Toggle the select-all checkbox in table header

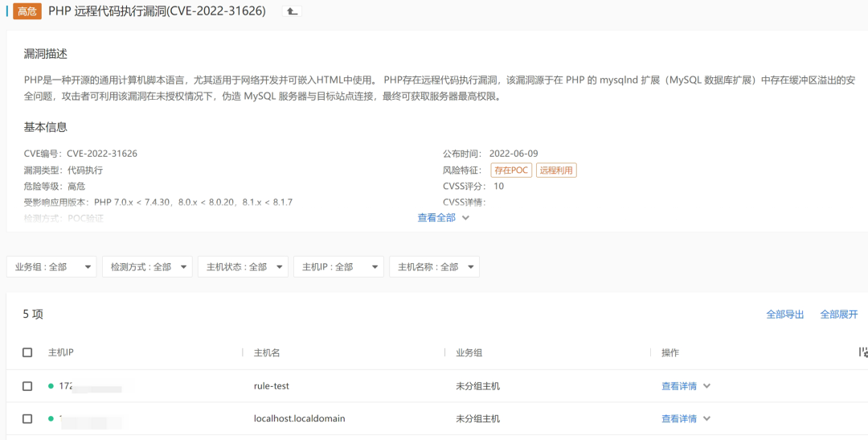[x=27, y=352]
